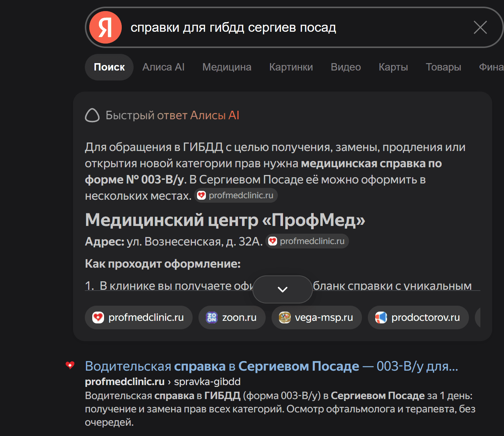Image resolution: width=504 pixels, height=436 pixels.
Task: Expand the quick answer with the chevron button
Action: coord(283,289)
